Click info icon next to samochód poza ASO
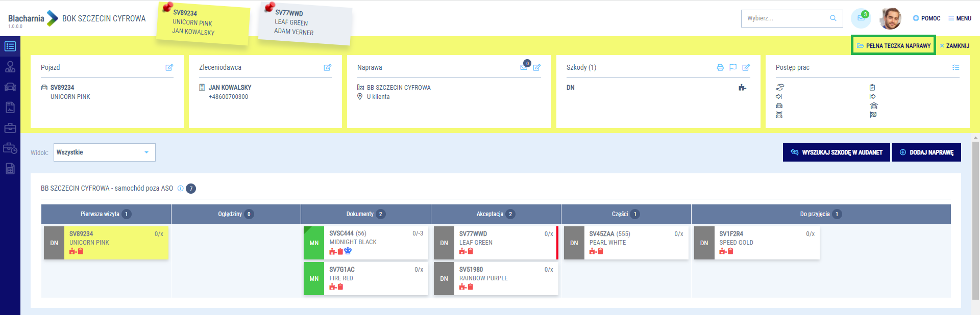This screenshot has height=315, width=980. click(x=180, y=189)
